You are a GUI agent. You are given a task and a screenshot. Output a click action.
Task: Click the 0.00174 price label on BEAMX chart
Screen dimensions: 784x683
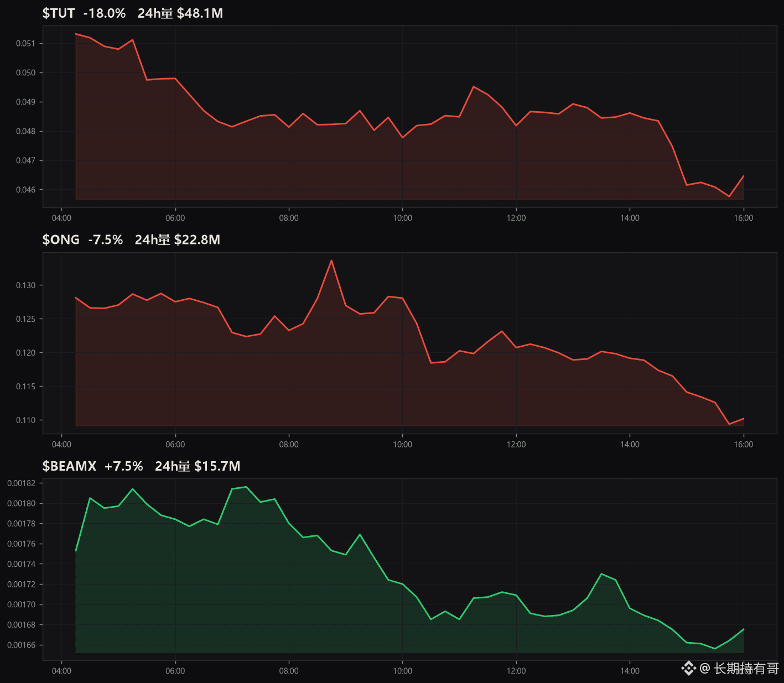[21, 564]
